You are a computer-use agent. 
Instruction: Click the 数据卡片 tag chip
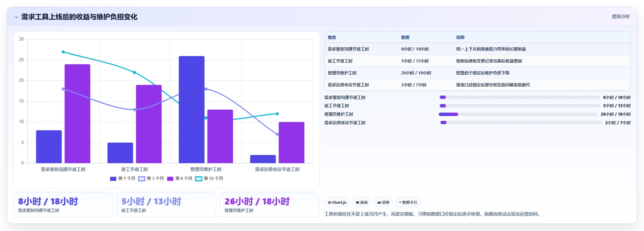(x=408, y=202)
